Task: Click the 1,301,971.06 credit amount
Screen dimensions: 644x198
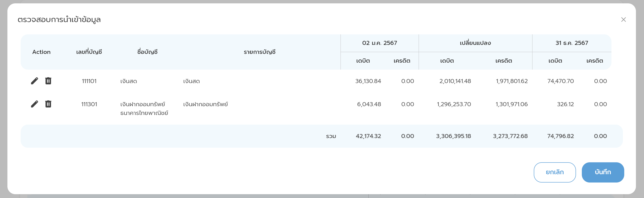Action: [x=512, y=104]
